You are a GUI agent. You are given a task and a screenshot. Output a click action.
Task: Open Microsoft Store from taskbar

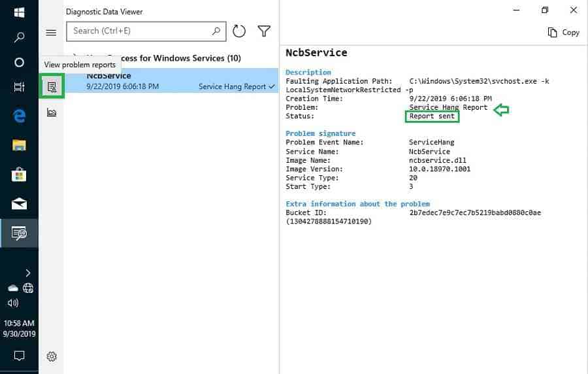[19, 175]
